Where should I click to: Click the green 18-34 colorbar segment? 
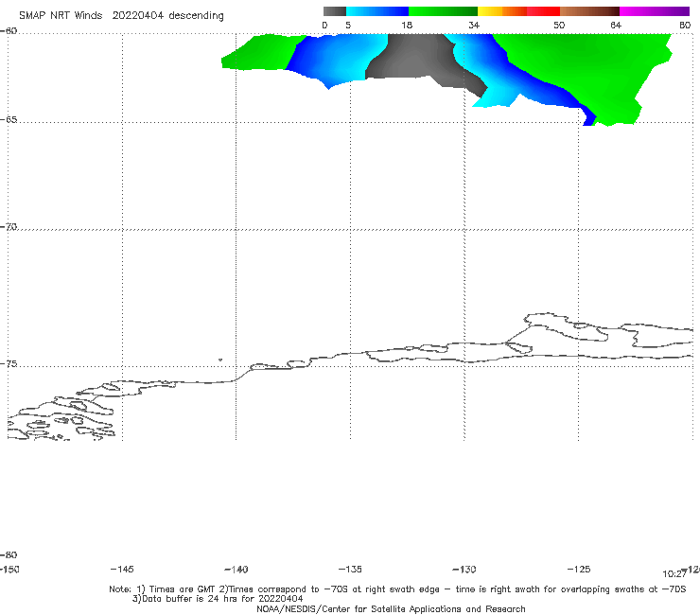444,11
